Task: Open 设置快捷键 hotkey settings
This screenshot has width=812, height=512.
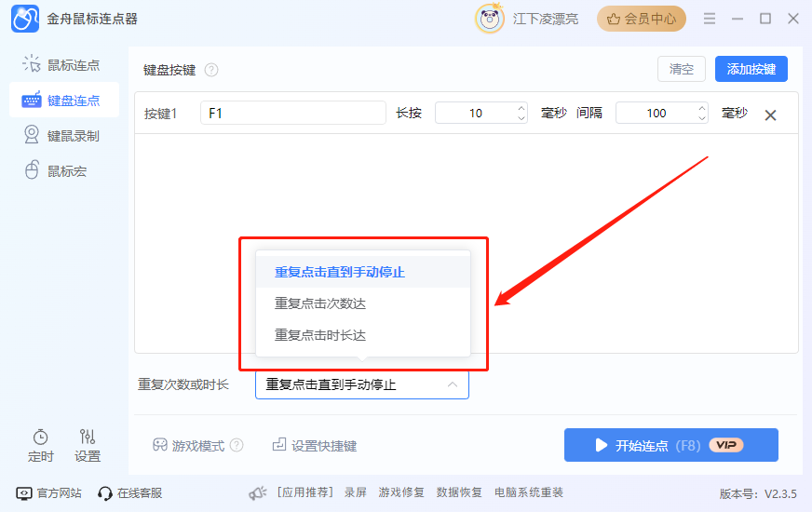Action: [315, 445]
